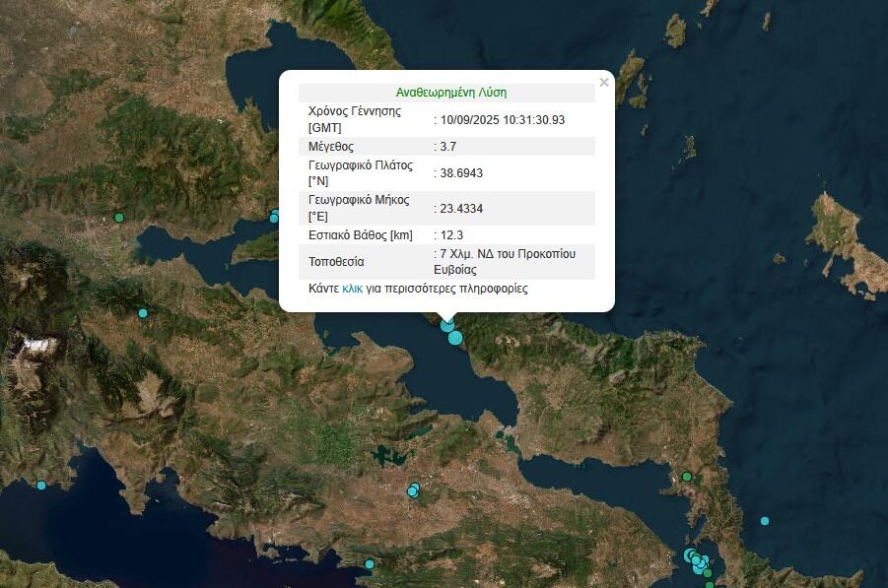Click the longitude value 23.4334
This screenshot has width=888, height=588.
click(x=461, y=209)
